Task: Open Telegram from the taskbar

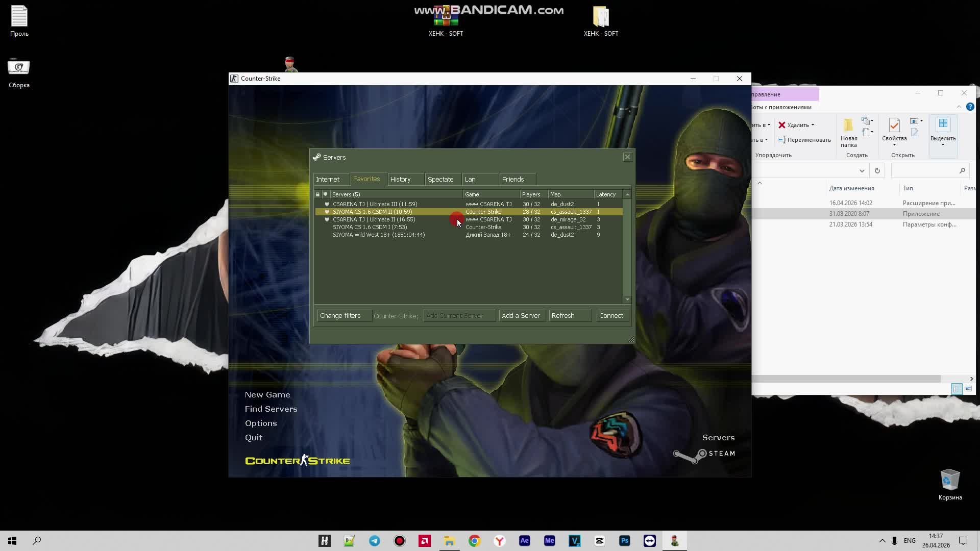Action: coord(374,541)
